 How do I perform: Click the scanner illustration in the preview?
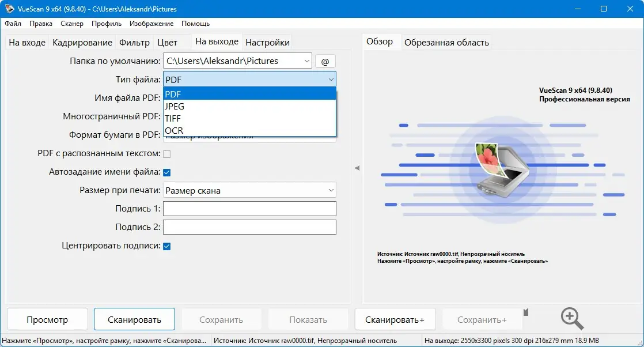click(x=502, y=171)
